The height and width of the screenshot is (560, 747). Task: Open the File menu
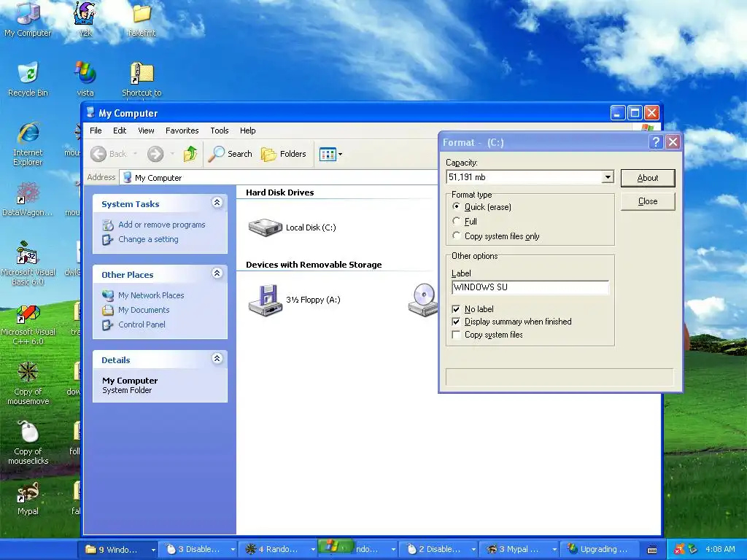(x=96, y=131)
